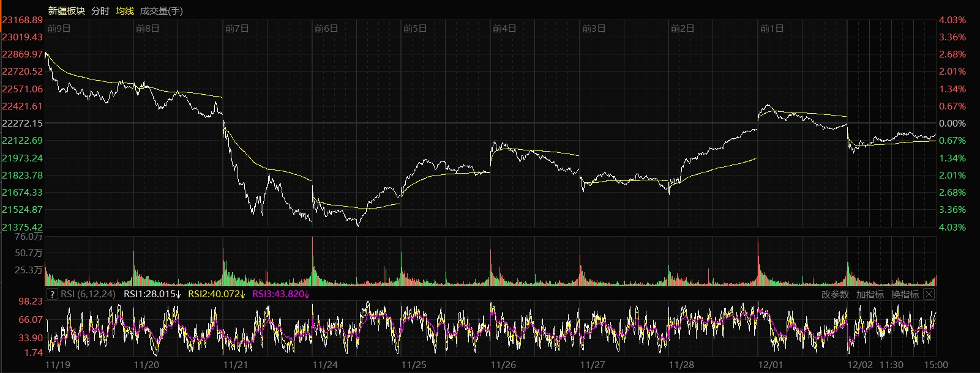Open the RSI (6,12,24) indicator name
980x373 pixels.
(88, 294)
